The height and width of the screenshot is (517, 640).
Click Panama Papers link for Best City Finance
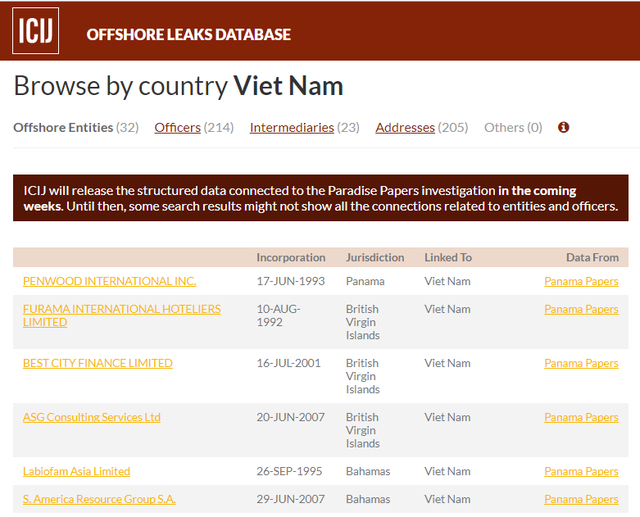(x=581, y=364)
